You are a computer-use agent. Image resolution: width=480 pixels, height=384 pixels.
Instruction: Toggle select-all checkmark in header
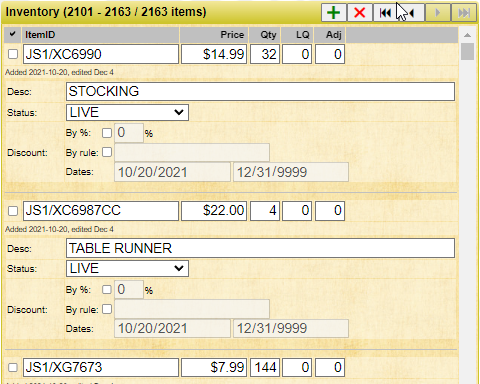pyautogui.click(x=13, y=34)
